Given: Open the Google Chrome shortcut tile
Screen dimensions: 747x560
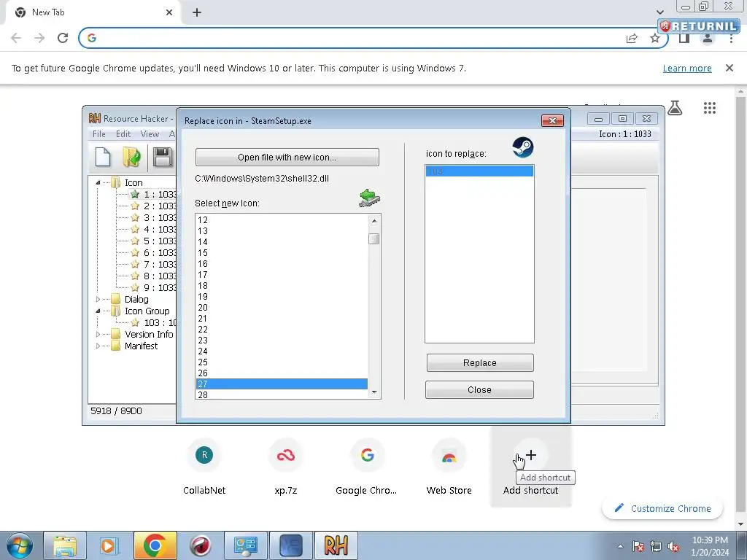Looking at the screenshot, I should coord(367,467).
